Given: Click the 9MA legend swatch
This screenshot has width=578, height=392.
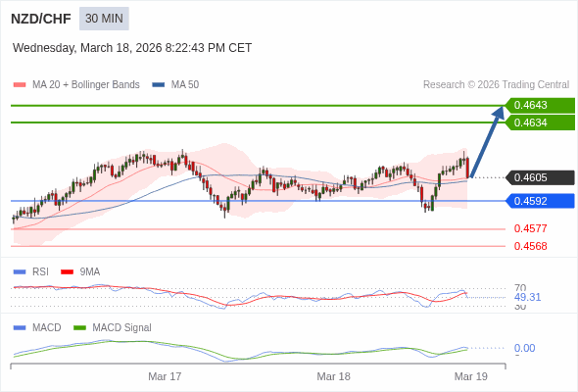Looking at the screenshot, I should tap(67, 272).
